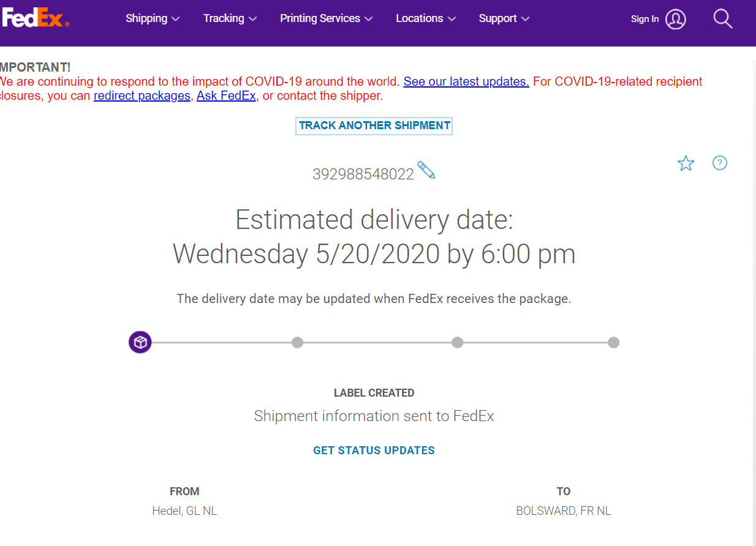This screenshot has width=756, height=546.
Task: Open the Locations menu
Action: [426, 18]
